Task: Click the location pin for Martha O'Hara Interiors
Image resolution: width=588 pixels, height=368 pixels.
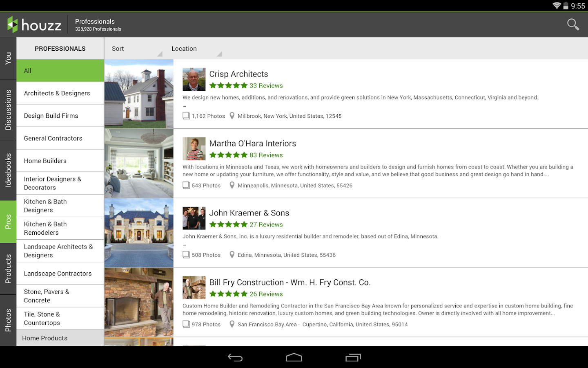Action: (x=232, y=185)
